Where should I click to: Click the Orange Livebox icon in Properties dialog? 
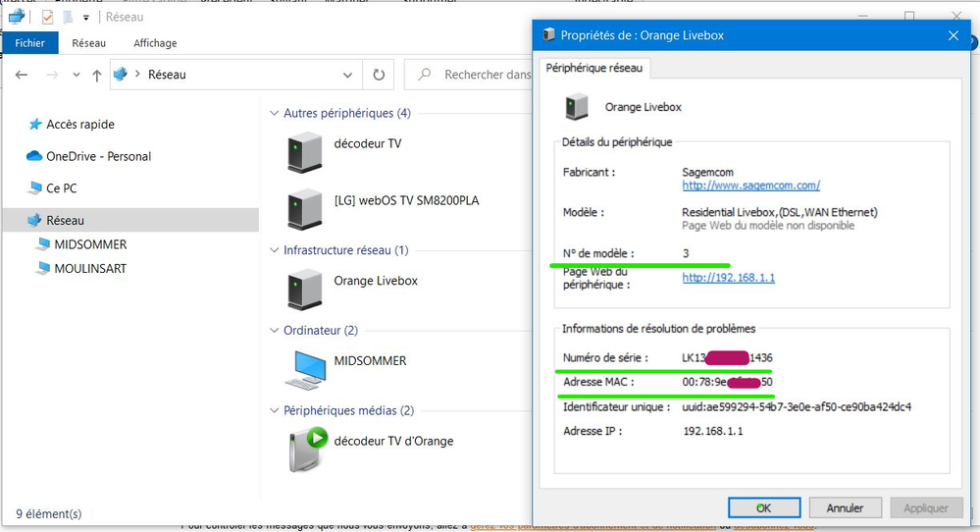click(x=576, y=106)
